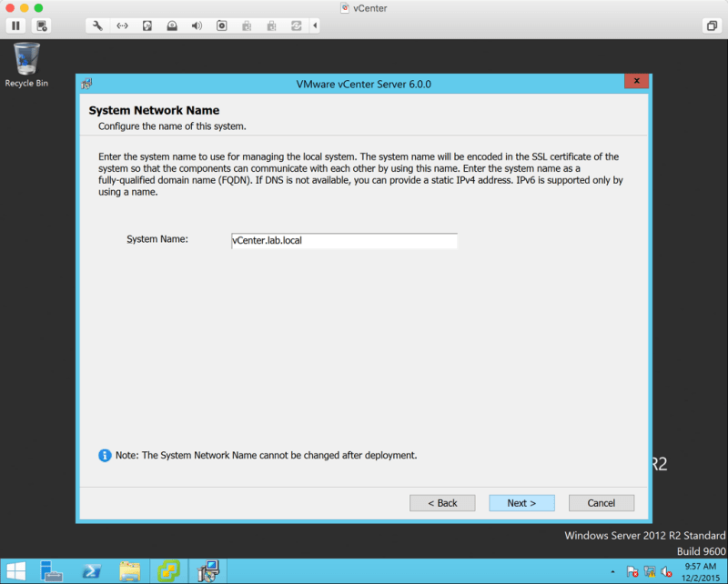Click the network adapter toolbar icon
The width and height of the screenshot is (728, 584).
[122, 25]
